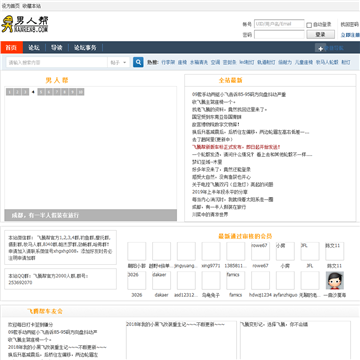Open slideshow caption 成都，有一半人假装在旅行

click(x=45, y=215)
